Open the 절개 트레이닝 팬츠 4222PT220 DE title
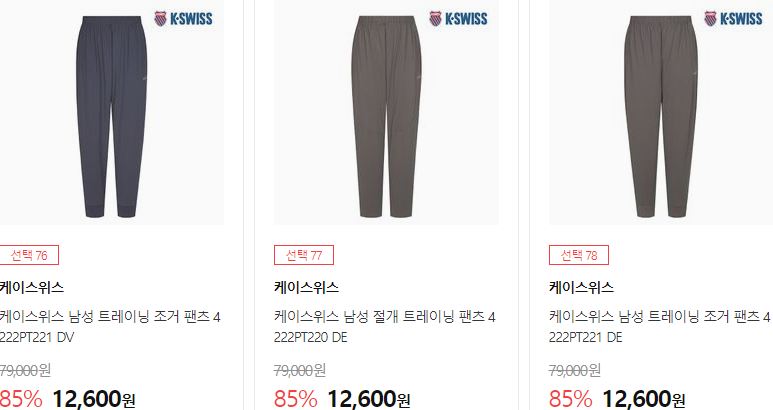This screenshot has height=410, width=773. click(x=385, y=327)
